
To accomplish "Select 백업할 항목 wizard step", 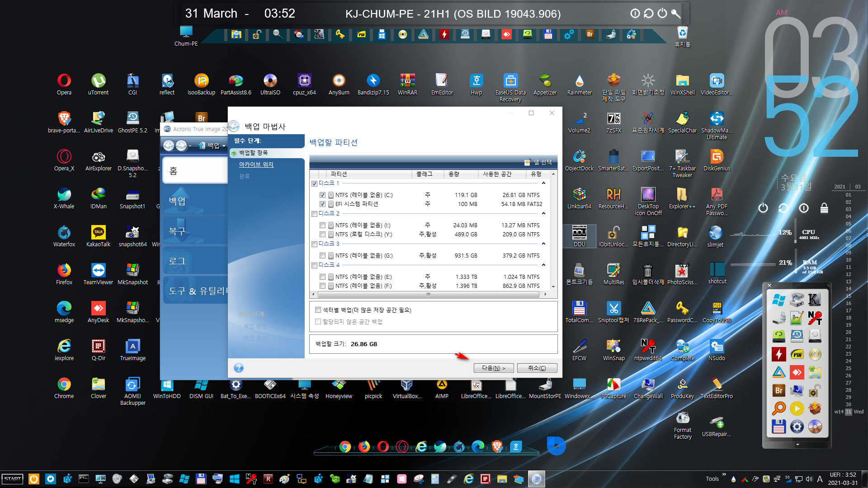I will tap(267, 153).
